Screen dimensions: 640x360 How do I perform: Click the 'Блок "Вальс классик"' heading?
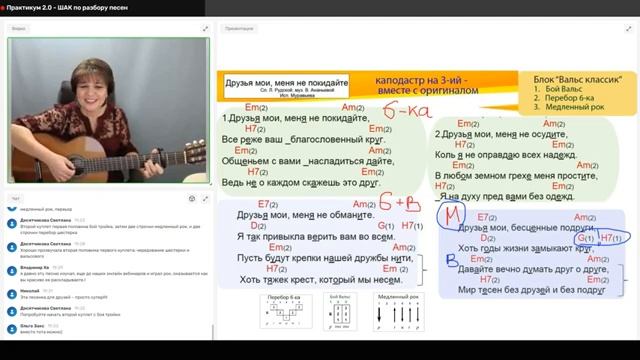578,80
